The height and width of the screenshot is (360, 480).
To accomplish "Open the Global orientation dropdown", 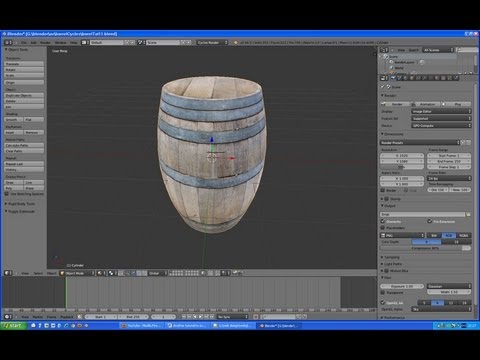I will click(x=157, y=273).
